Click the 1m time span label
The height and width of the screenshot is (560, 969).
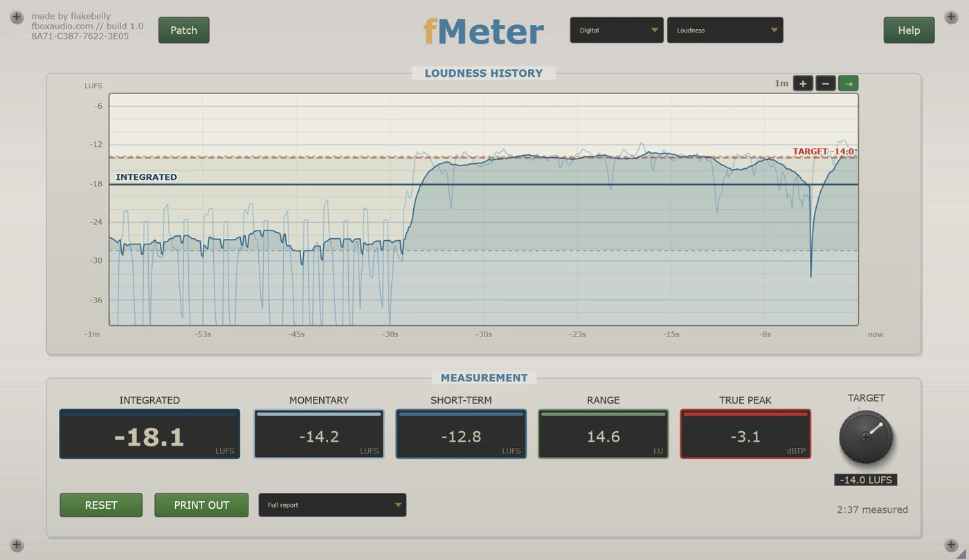(781, 83)
